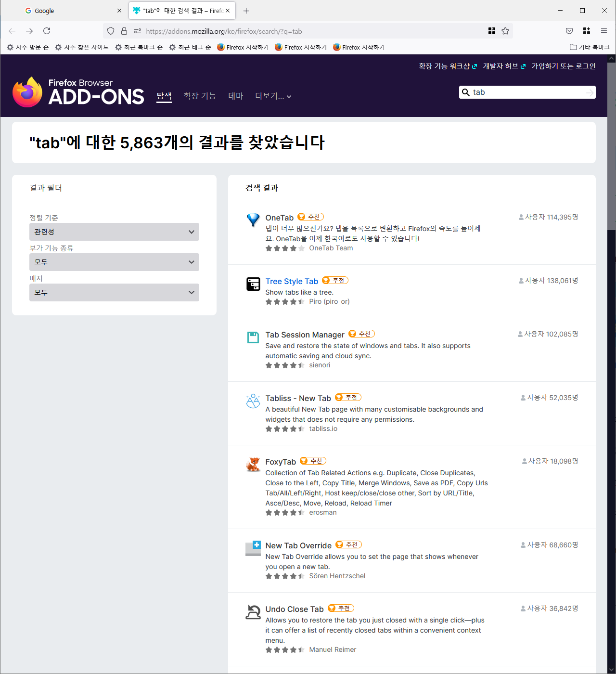
Task: Click the browser back arrow
Action: click(12, 31)
